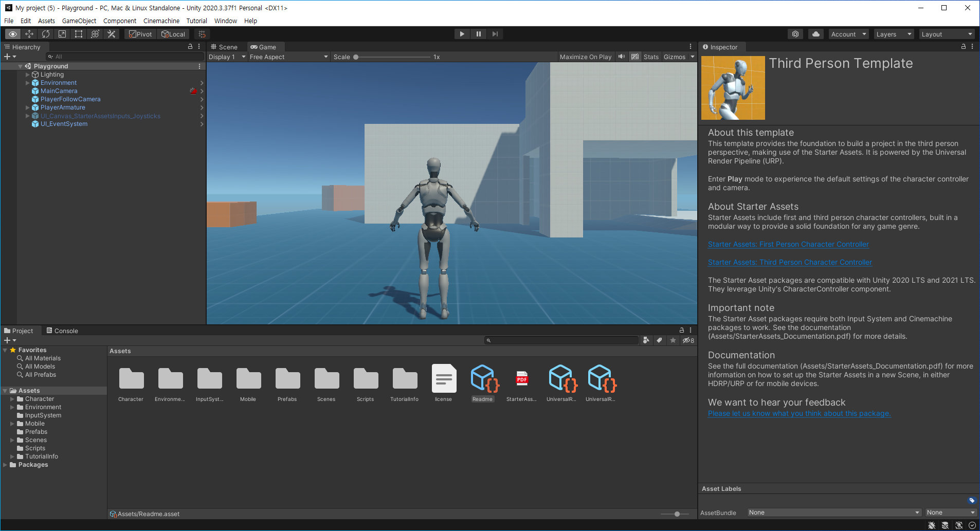
Task: Save search favorite star icon
Action: 673,340
